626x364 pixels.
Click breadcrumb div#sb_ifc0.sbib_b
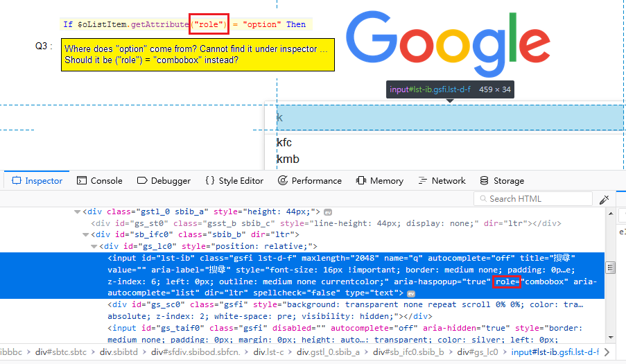tap(408, 352)
